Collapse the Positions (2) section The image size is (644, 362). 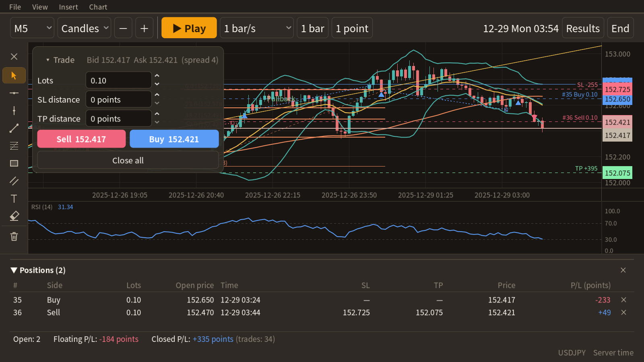[14, 270]
